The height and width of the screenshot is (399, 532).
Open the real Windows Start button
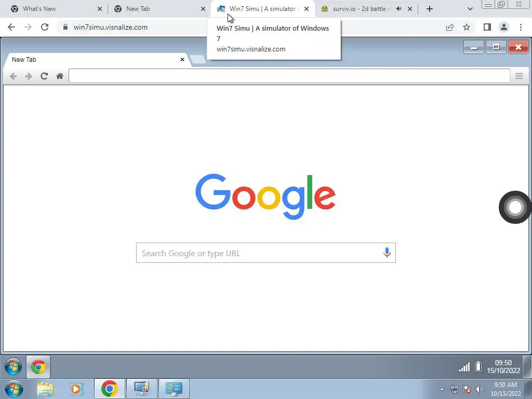coord(14,389)
